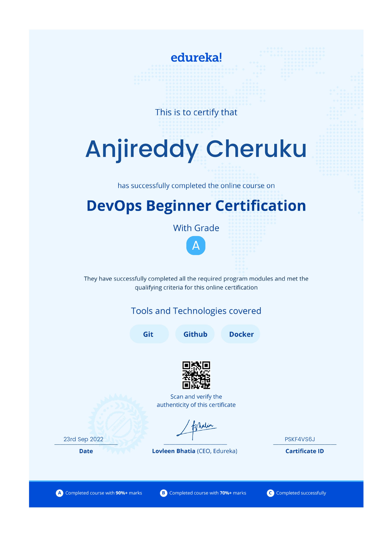Screen dimensions: 392x555
Task: Click 'Completed successfully' legend text
Action: click(301, 493)
